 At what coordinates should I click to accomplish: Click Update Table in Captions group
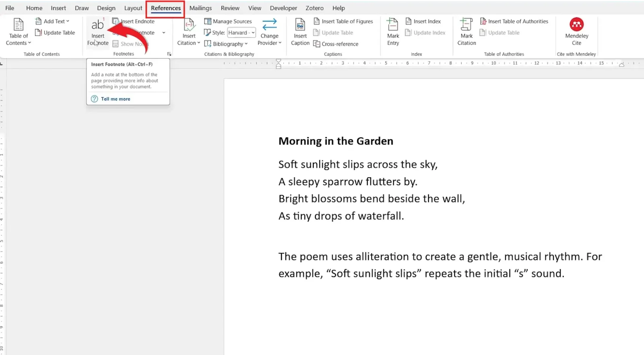333,33
